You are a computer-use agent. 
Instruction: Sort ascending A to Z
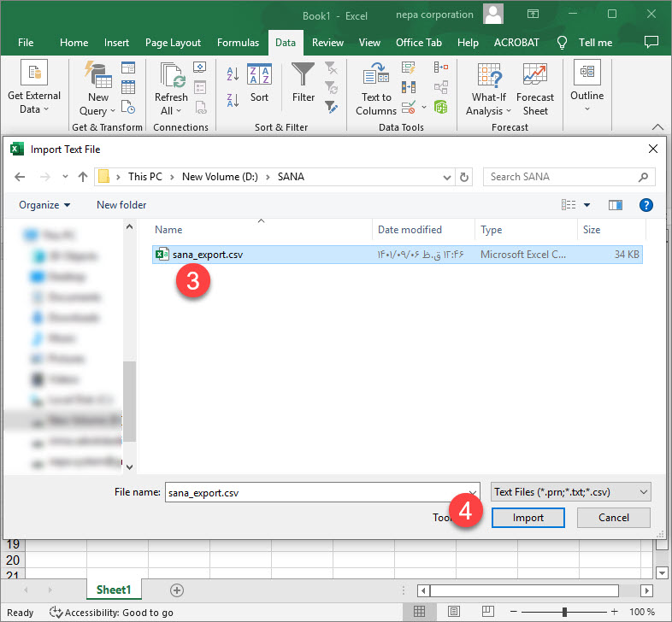[x=233, y=74]
